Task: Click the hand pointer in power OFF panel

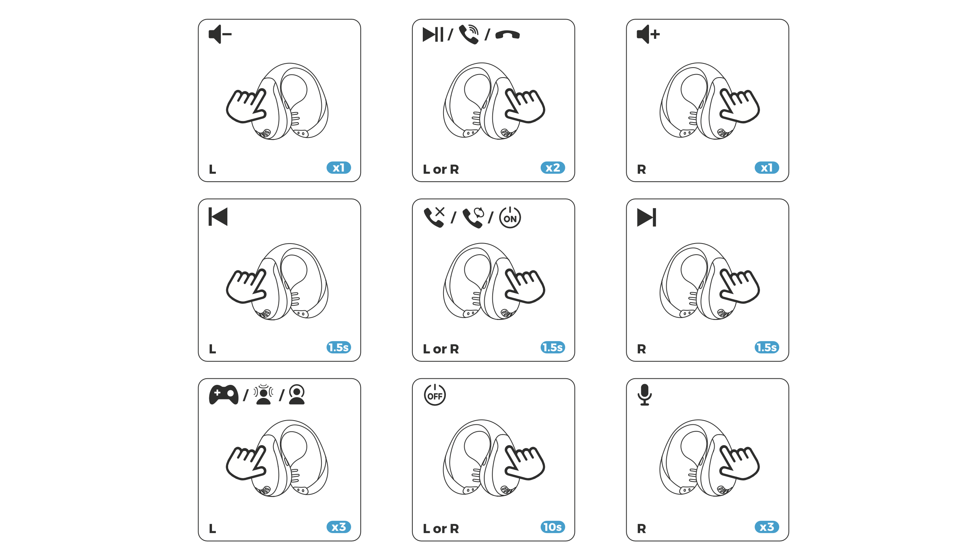Action: (x=525, y=463)
